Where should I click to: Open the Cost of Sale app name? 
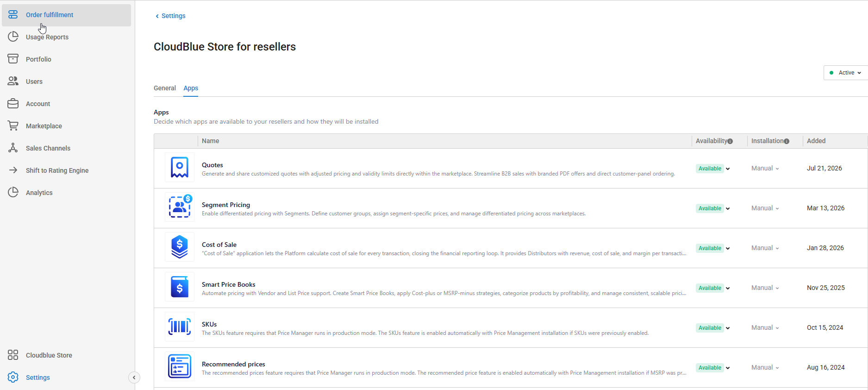pyautogui.click(x=219, y=245)
